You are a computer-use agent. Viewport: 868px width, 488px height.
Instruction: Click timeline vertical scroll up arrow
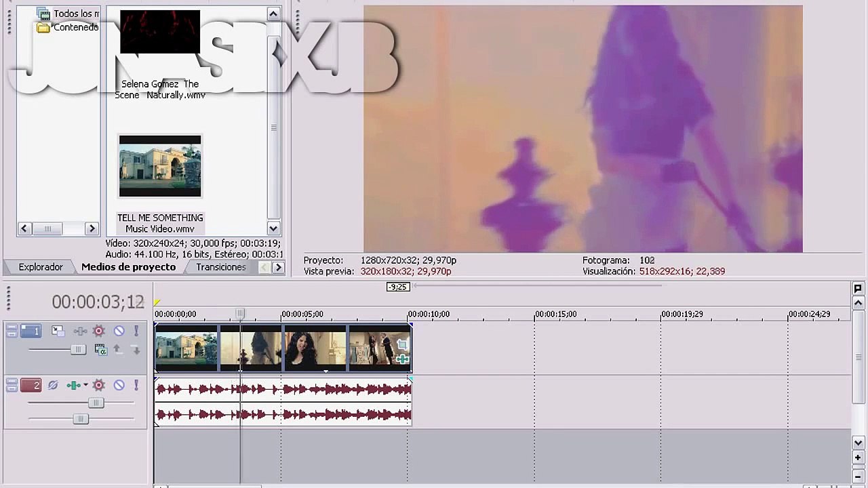[x=858, y=302]
